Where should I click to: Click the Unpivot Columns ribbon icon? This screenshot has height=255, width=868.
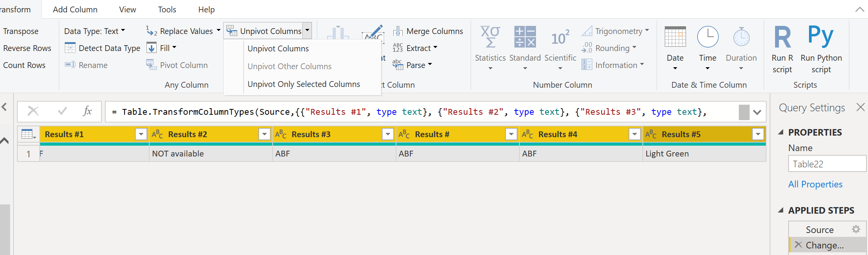[232, 31]
